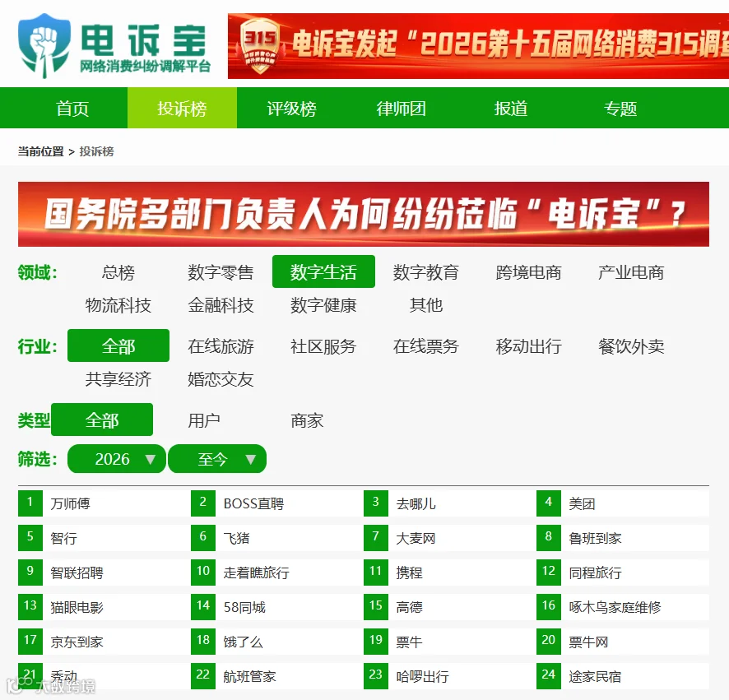The height and width of the screenshot is (700, 729).
Task: Filter field by 产业电商
Action: click(x=631, y=272)
